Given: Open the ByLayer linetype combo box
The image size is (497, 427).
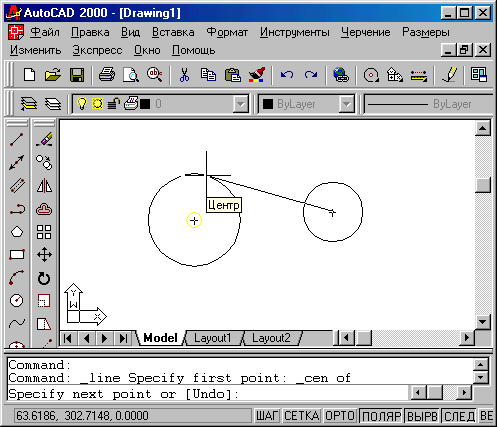Looking at the screenshot, I should coord(429,104).
